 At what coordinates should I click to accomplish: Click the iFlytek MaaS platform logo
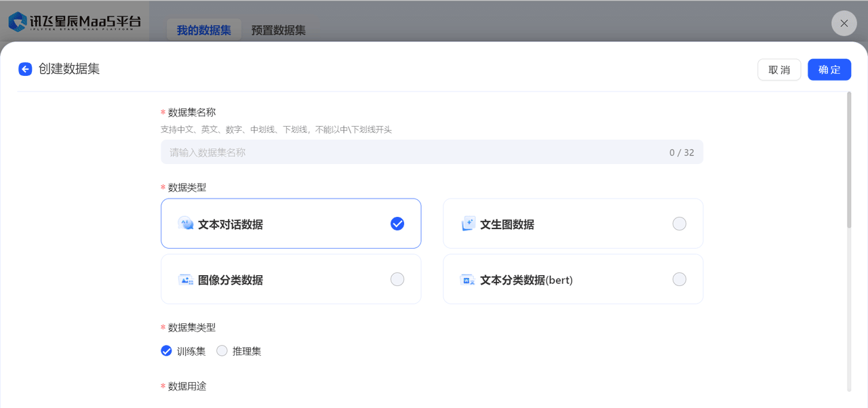pyautogui.click(x=75, y=22)
